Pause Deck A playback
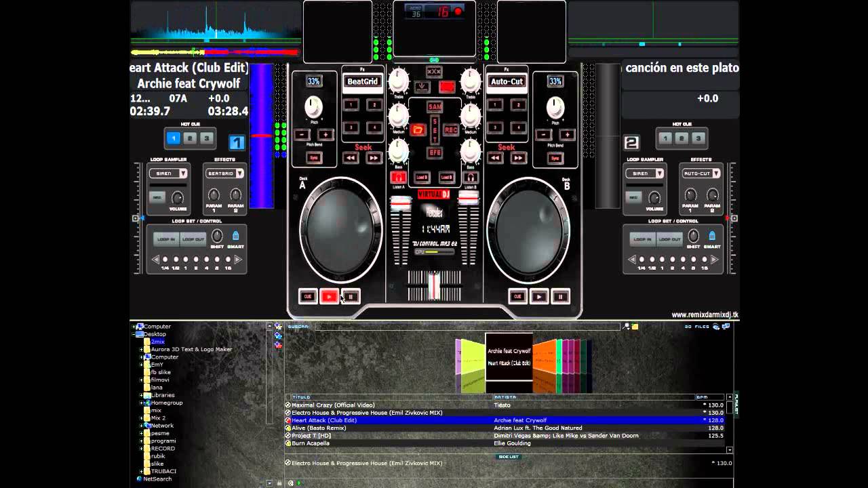 coord(351,296)
